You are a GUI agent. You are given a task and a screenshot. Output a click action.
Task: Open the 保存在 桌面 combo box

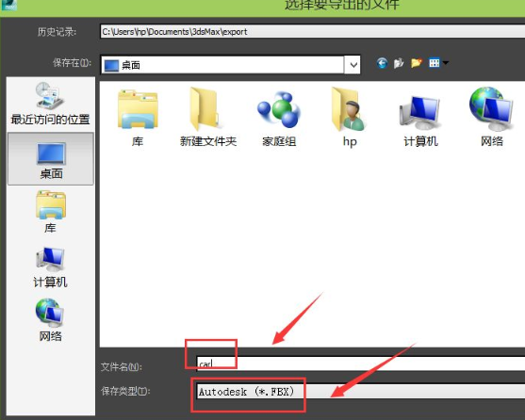click(230, 65)
